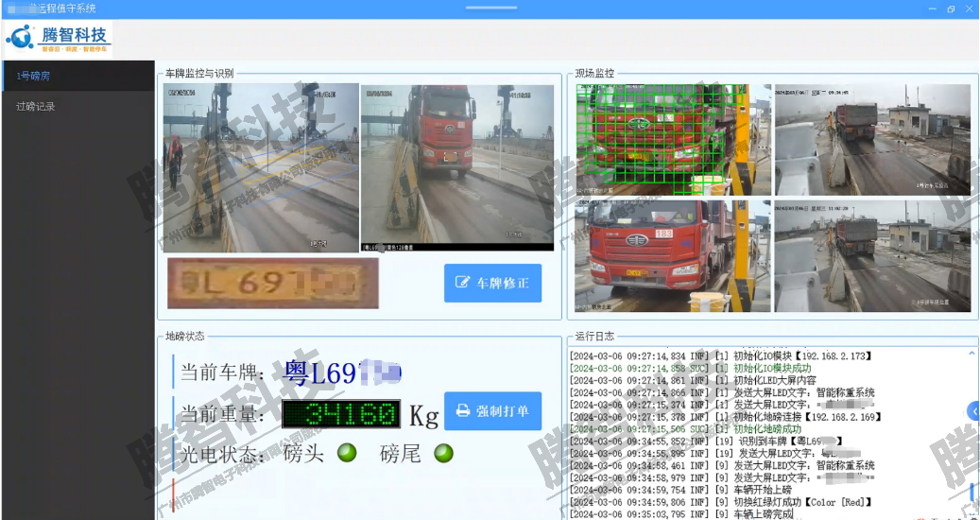The image size is (980, 520).
Task: Click the edit icon on 车牌修正
Action: [x=463, y=283]
